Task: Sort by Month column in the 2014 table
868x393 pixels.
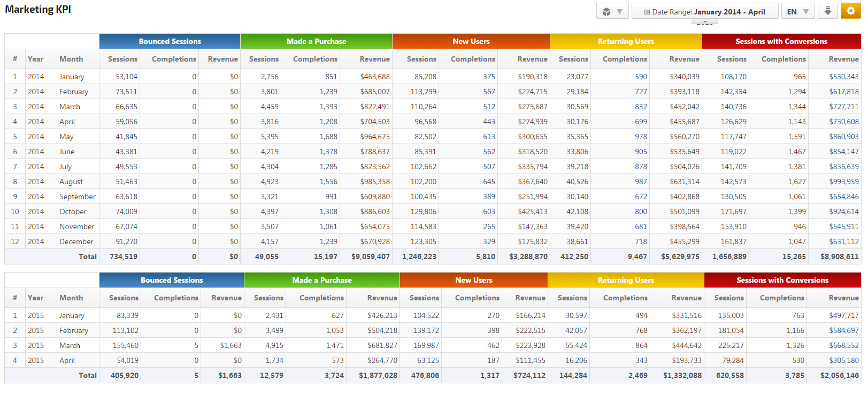Action: coord(71,59)
